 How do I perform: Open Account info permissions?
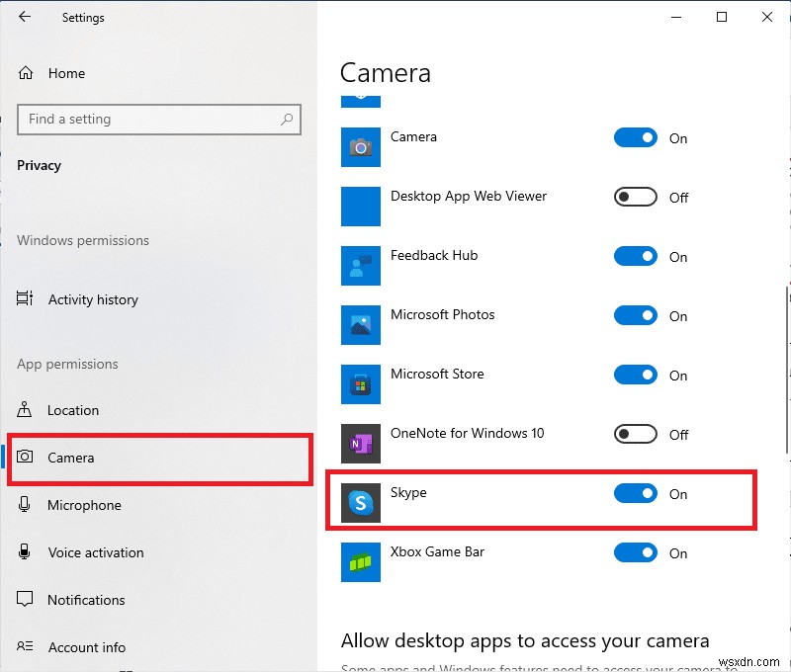(x=87, y=646)
